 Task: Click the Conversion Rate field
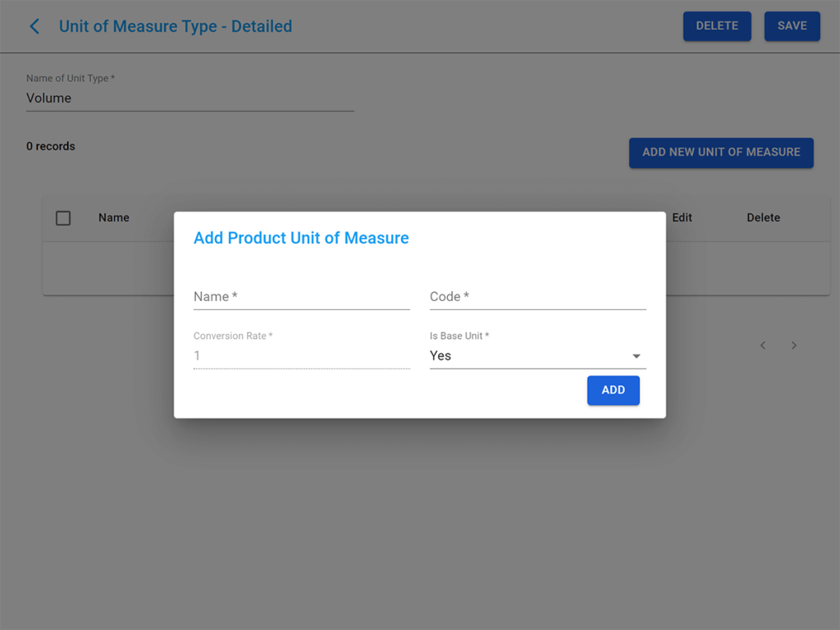pyautogui.click(x=301, y=356)
